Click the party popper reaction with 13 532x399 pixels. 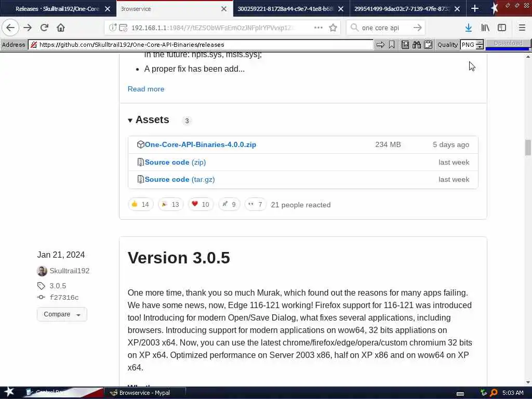[x=170, y=204]
